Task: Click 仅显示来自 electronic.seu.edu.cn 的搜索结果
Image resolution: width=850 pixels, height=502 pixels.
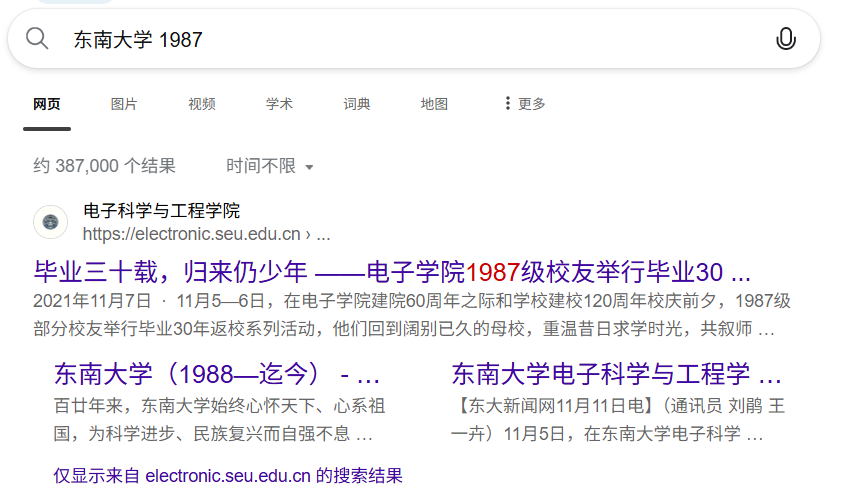Action: click(x=228, y=476)
